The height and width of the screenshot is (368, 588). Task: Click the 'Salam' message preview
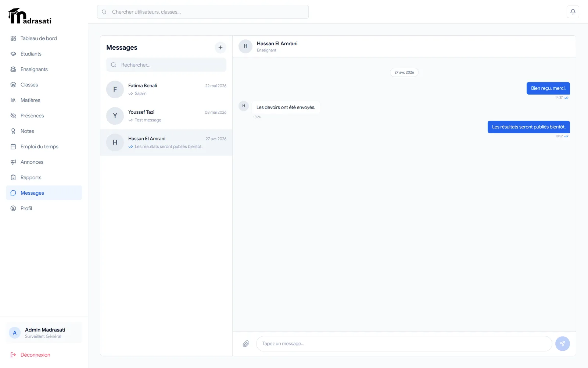click(140, 93)
